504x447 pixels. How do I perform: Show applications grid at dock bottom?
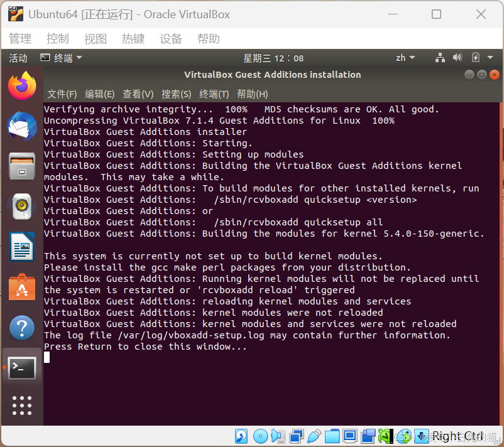point(22,406)
